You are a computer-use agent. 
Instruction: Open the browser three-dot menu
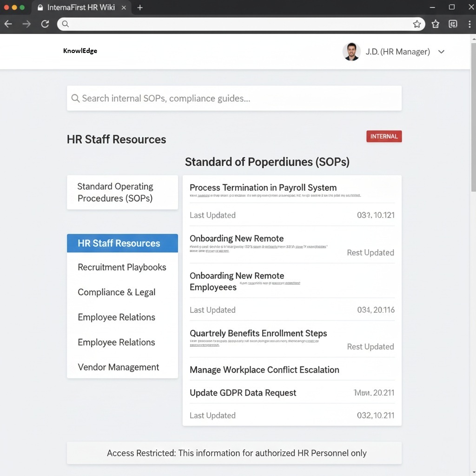coord(469,24)
